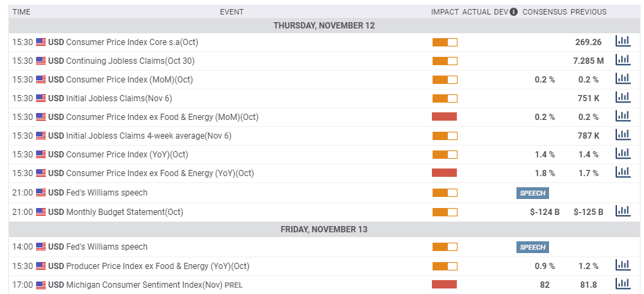Click the TIME column header
This screenshot has height=294, width=644.
[21, 12]
